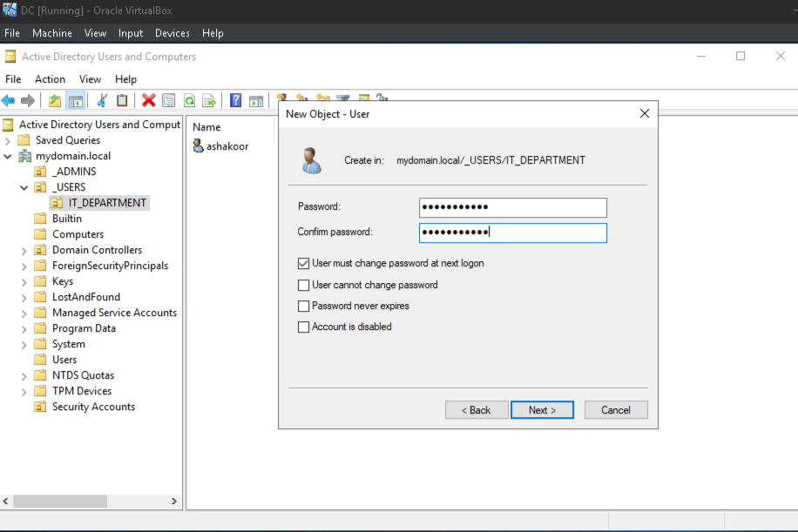Click the Back button in the dialog
Image resolution: width=798 pixels, height=532 pixels.
click(477, 410)
